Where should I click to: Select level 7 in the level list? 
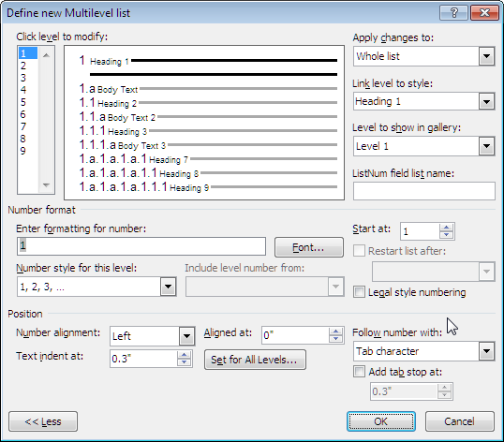(x=23, y=126)
